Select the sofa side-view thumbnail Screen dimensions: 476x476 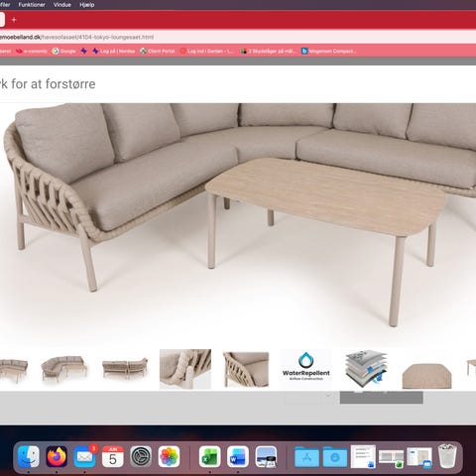[125, 369]
